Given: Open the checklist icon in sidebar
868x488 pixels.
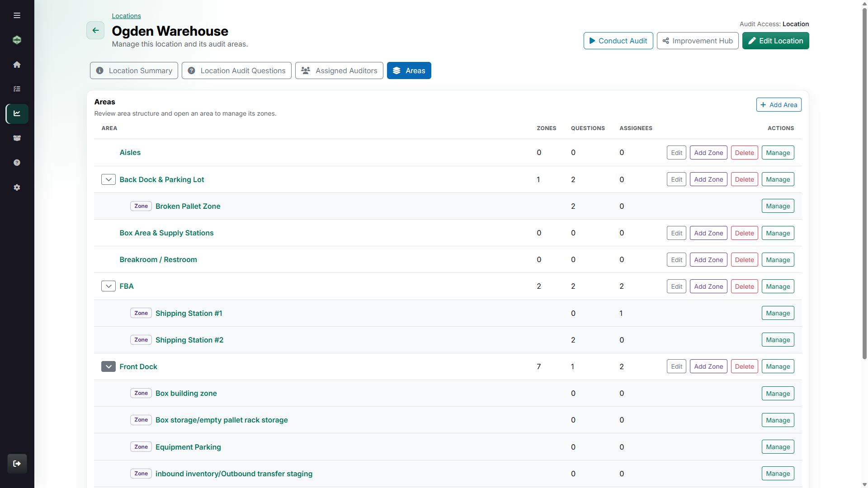Looking at the screenshot, I should tap(17, 89).
